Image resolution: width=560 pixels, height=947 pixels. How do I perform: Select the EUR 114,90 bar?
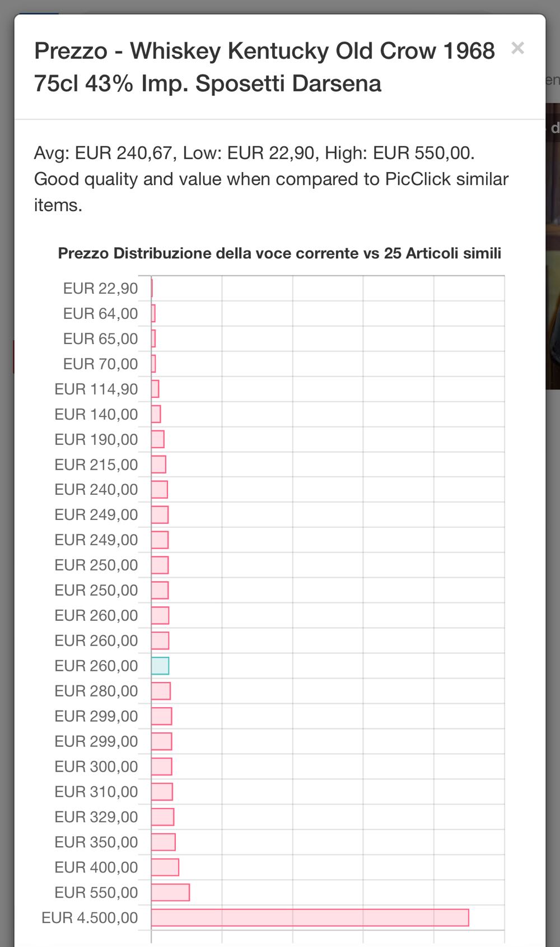click(155, 389)
